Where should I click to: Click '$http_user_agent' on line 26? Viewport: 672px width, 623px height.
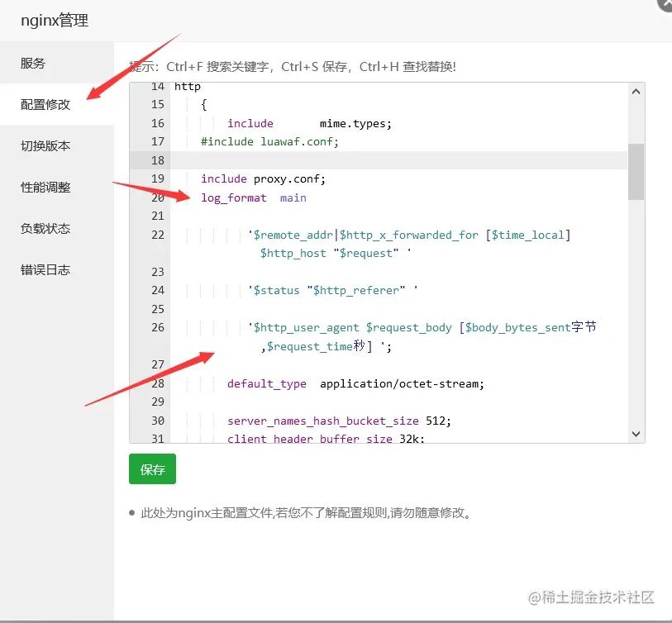pos(306,328)
